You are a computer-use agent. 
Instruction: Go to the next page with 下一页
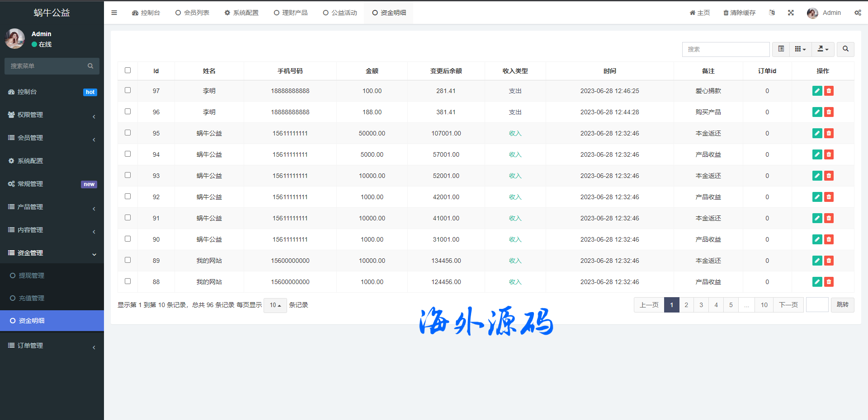tap(788, 305)
